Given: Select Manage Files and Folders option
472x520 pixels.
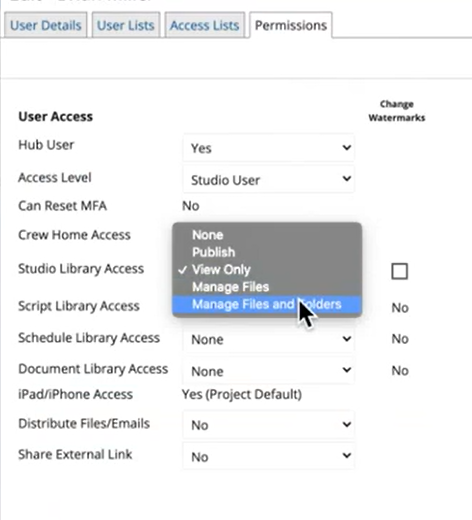Looking at the screenshot, I should click(267, 304).
